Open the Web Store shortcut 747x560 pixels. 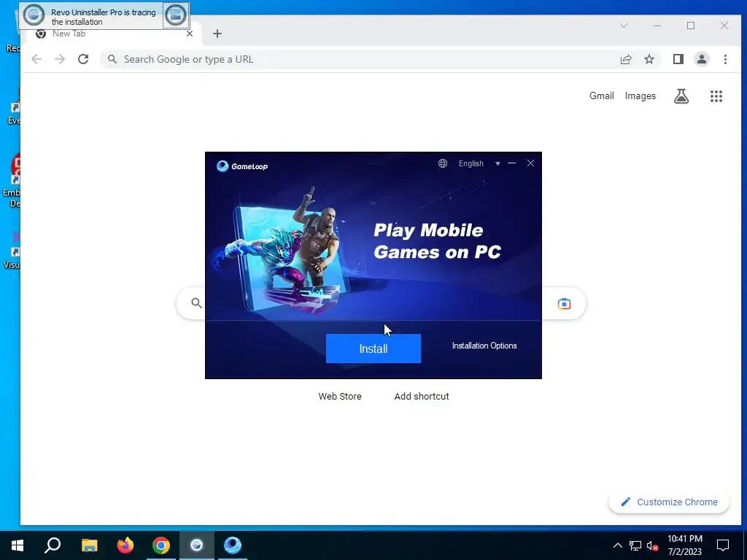click(x=340, y=396)
